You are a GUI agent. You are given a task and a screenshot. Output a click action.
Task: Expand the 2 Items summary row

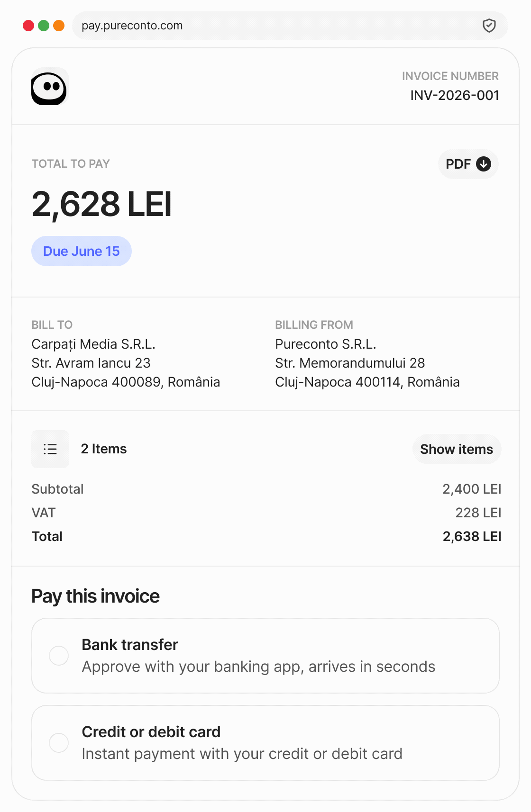(x=265, y=449)
